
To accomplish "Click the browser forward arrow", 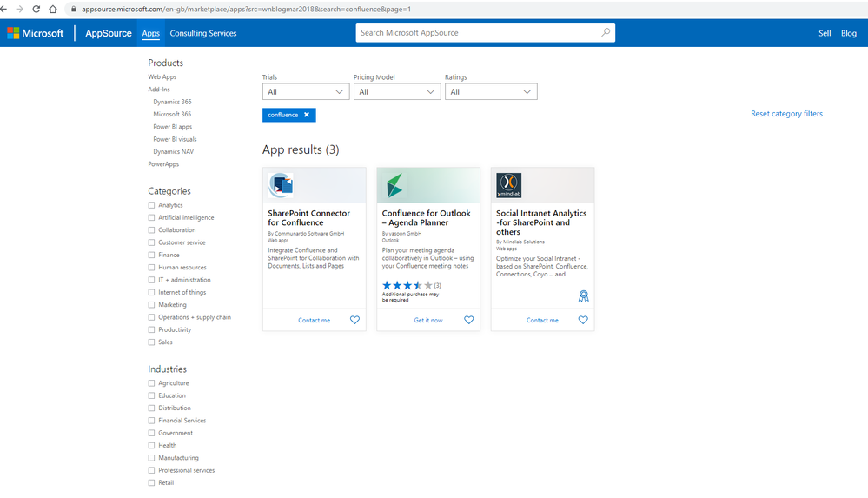I will [19, 9].
